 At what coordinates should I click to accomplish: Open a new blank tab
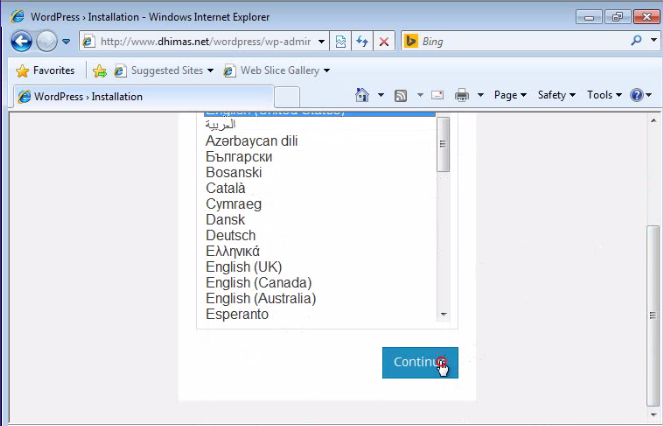point(287,97)
